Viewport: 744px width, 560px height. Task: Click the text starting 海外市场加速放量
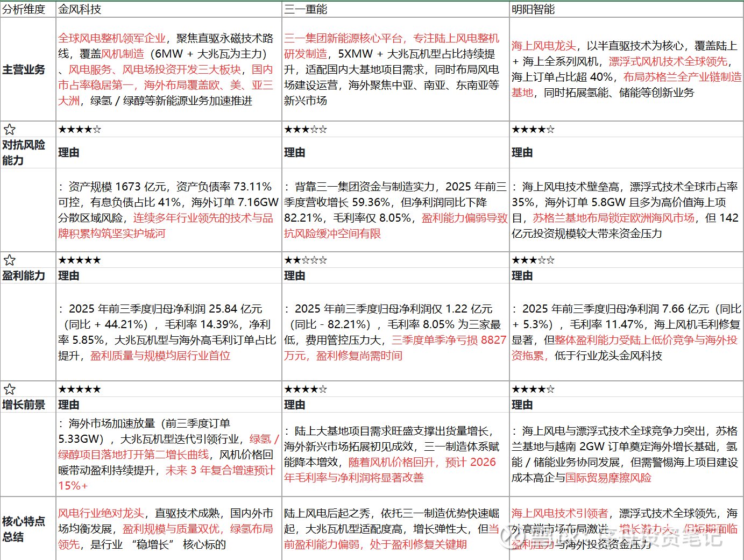[168, 455]
